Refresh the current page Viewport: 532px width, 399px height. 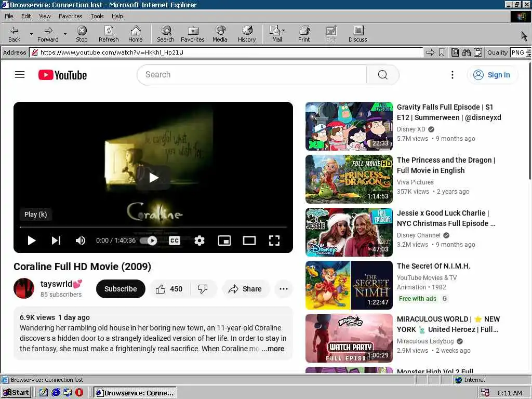pyautogui.click(x=109, y=34)
